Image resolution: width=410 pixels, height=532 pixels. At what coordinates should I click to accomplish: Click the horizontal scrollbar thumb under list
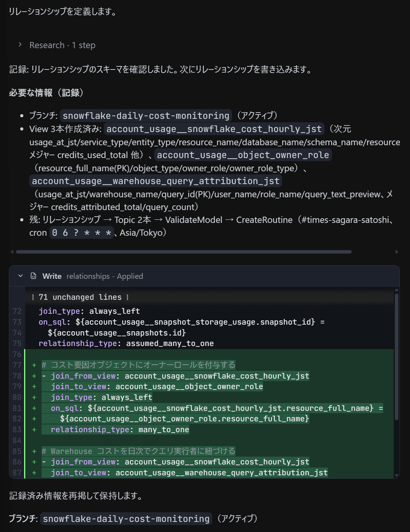click(183, 252)
